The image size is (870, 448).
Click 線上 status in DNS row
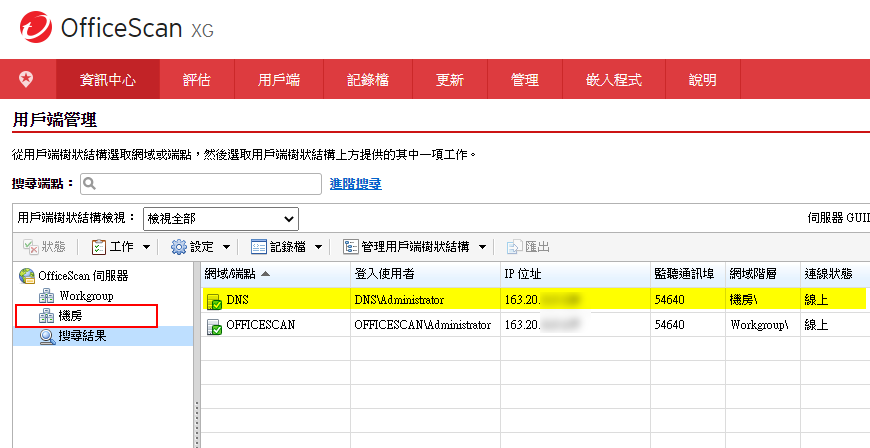pos(816,300)
